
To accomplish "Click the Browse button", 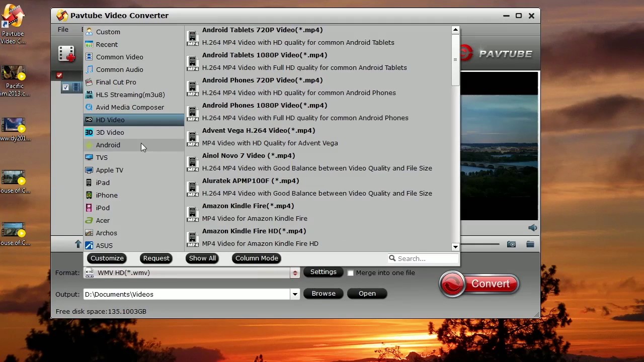I will (324, 294).
